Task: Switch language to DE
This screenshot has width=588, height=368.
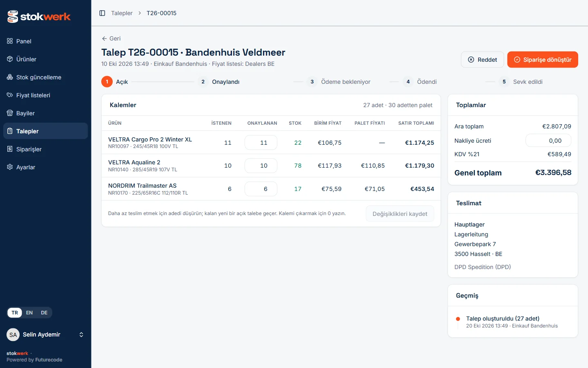Action: pos(44,313)
